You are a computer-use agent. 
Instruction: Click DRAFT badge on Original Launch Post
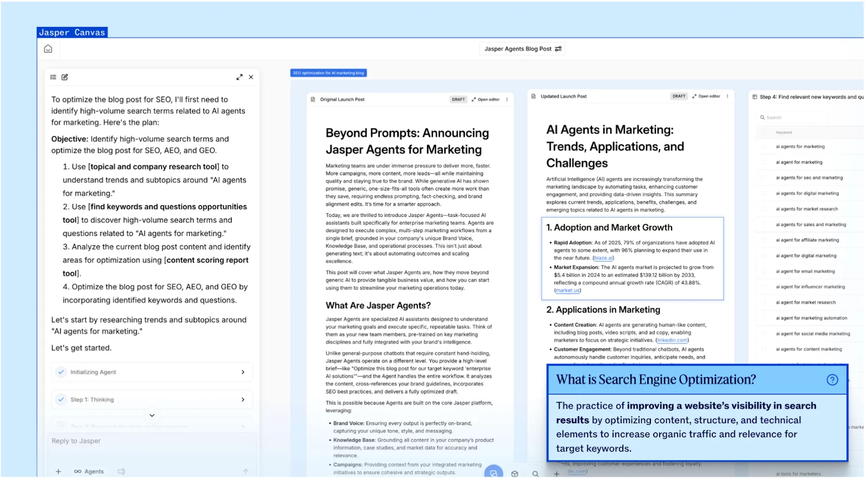[x=458, y=99]
